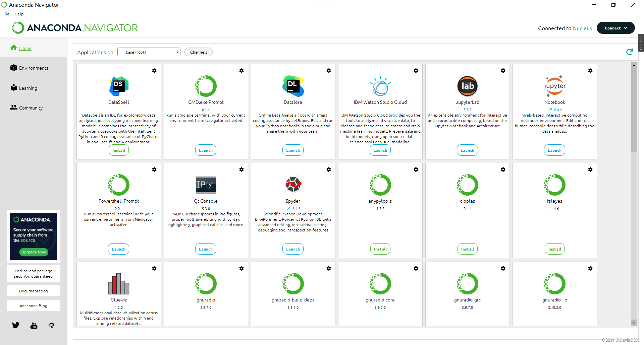644x345 pixels.
Task: Launch Powershell Prompt
Action: pyautogui.click(x=119, y=249)
